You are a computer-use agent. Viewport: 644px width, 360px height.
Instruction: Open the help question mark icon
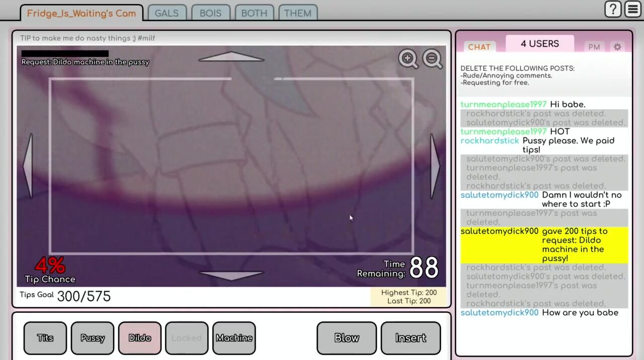coord(613,10)
